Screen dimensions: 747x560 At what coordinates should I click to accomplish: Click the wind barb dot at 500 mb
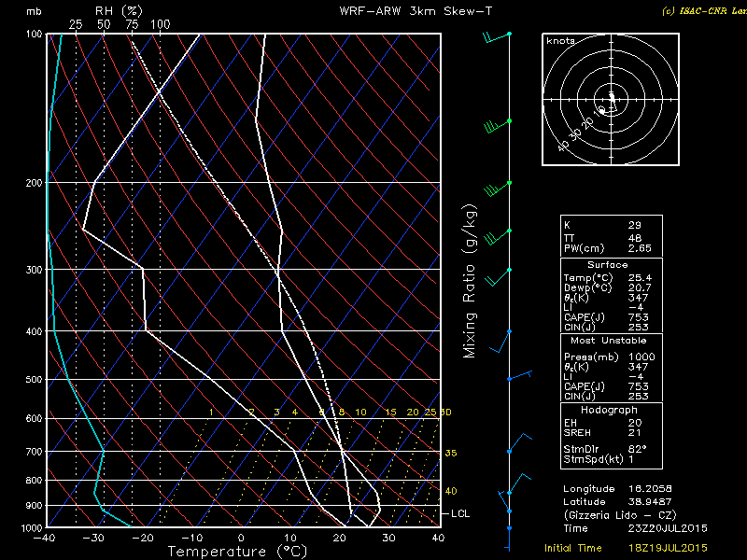tap(509, 380)
